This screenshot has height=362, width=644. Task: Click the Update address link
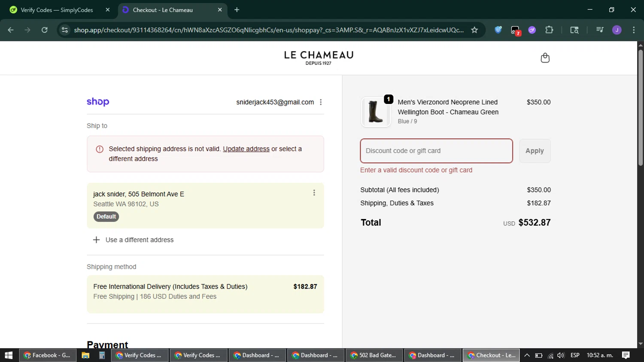pos(246,149)
